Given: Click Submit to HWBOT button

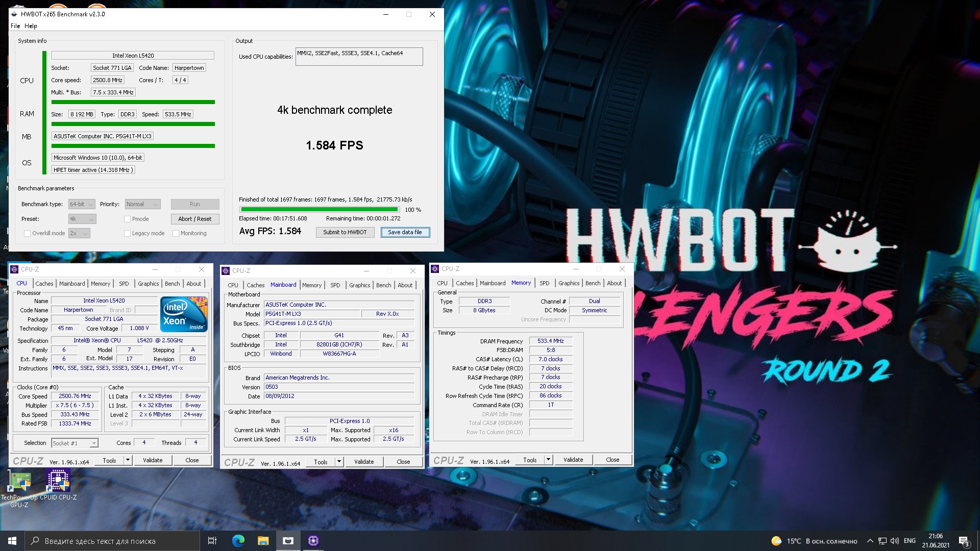Looking at the screenshot, I should coord(345,232).
